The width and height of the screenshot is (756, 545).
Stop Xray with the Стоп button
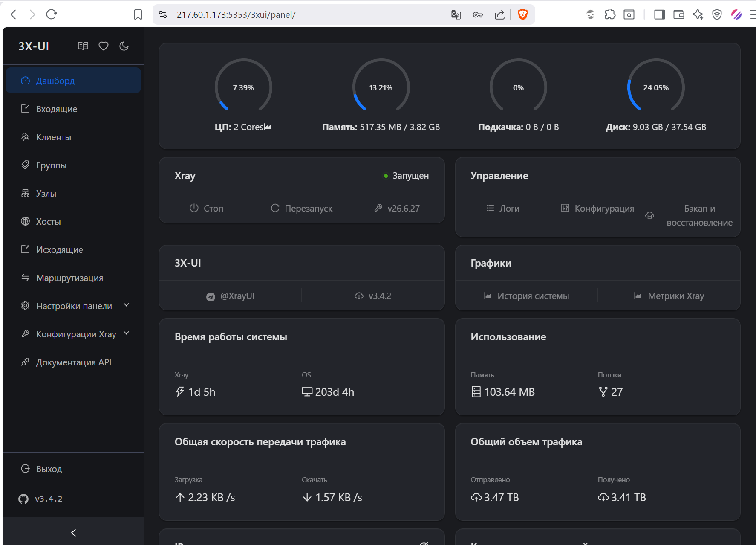tap(207, 208)
